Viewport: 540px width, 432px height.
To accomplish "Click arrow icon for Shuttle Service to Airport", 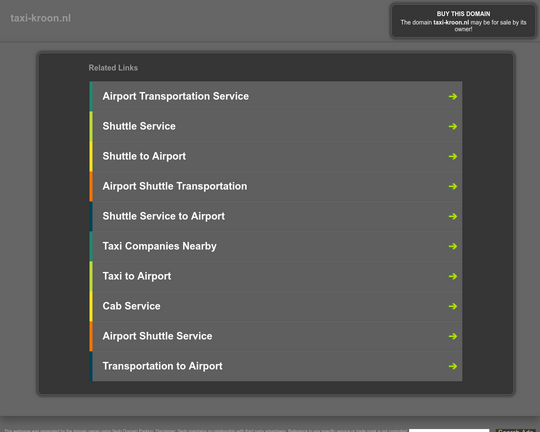I will coord(453,216).
